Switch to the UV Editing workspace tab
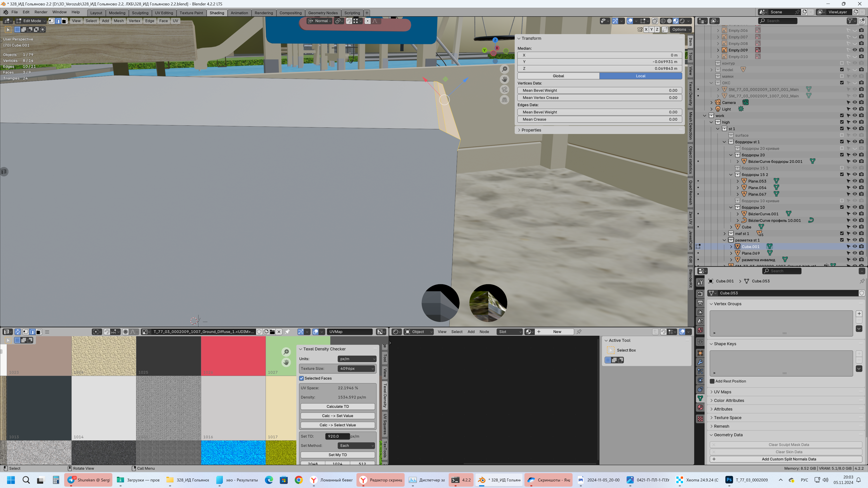Screen dimensions: 868x488 point(164,13)
